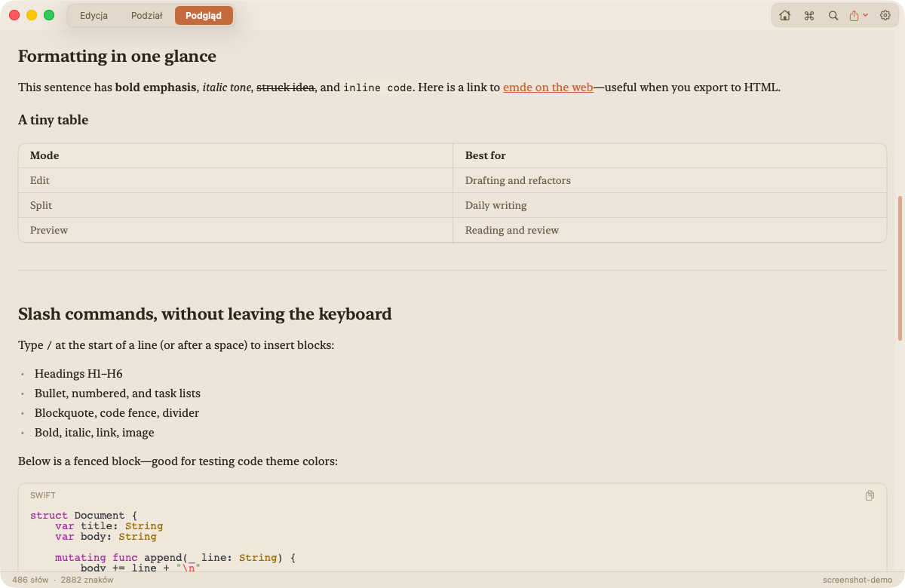Click the "var body: String" code line
This screenshot has height=588, width=905.
point(106,537)
